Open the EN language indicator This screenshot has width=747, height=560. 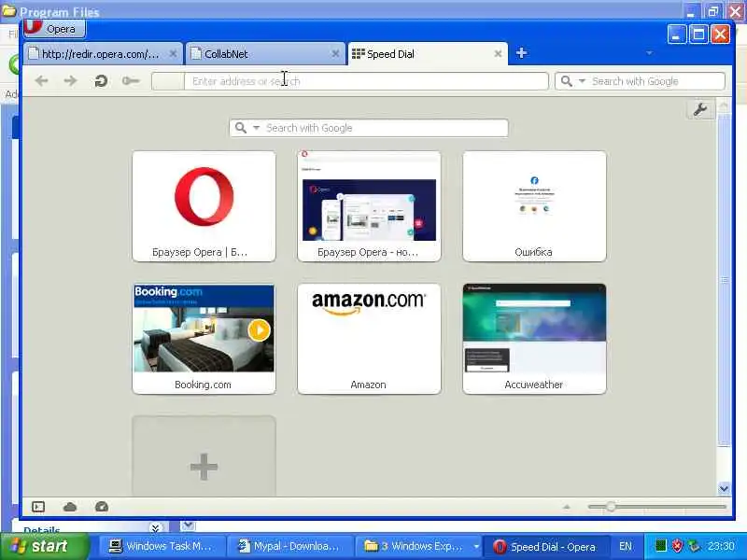pos(626,546)
